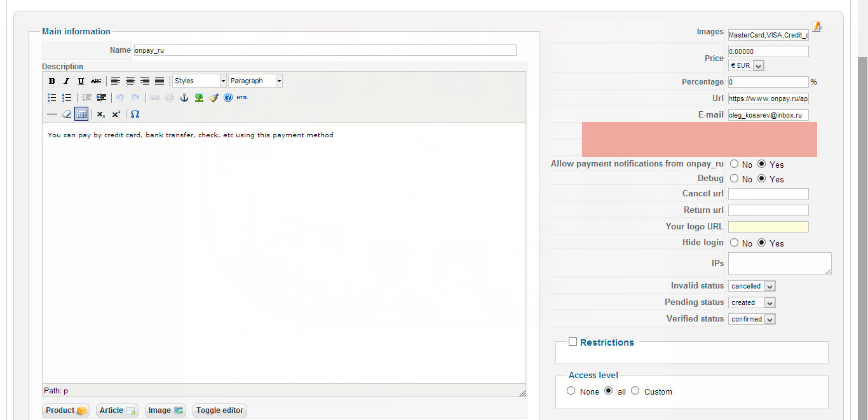Click the superscript icon
Screen dimensions: 868x420
[x=116, y=114]
